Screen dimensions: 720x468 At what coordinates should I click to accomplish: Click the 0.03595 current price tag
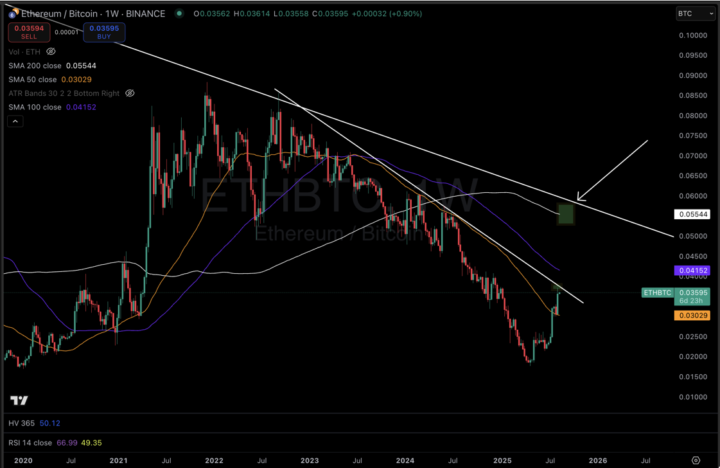(x=692, y=296)
